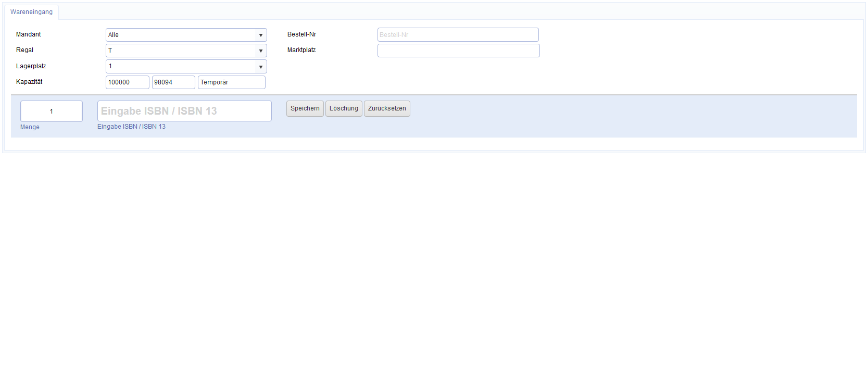Focus the large ISBN entry field
This screenshot has height=384, width=868.
[x=184, y=111]
